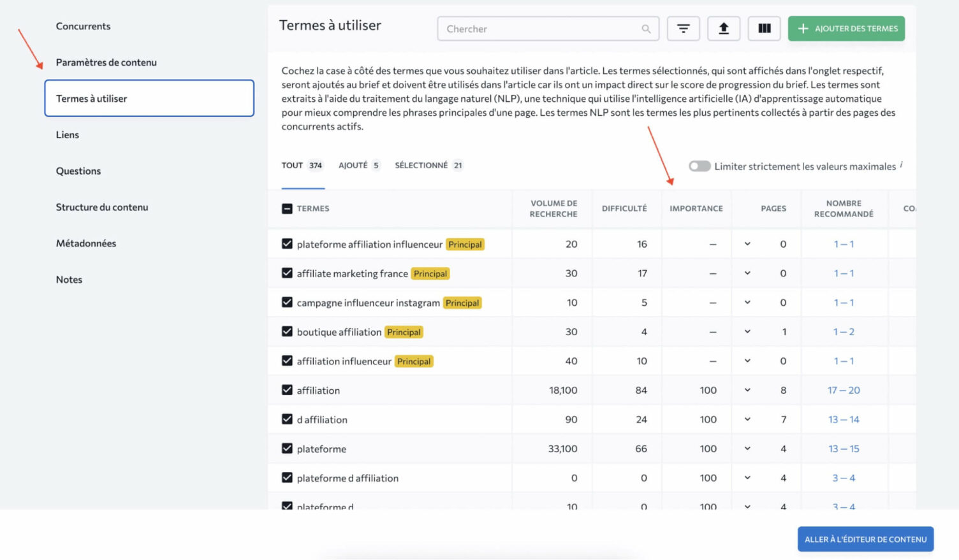Viewport: 959px width, 560px height.
Task: Sort by Difficulté column header
Action: tap(624, 208)
